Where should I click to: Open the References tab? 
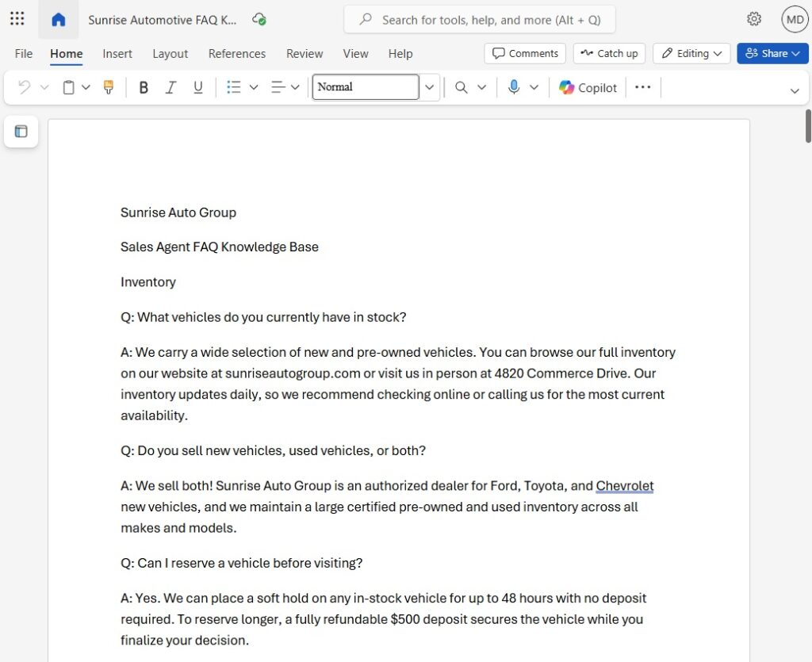pyautogui.click(x=236, y=53)
